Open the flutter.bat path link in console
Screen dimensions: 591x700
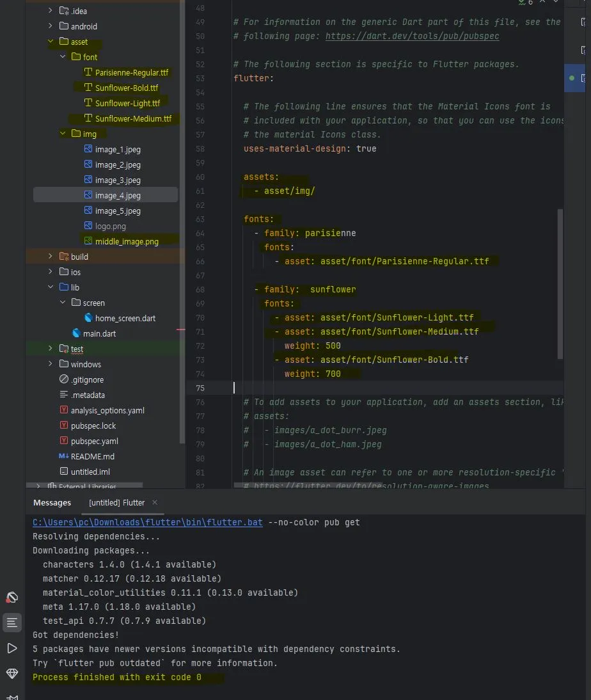tap(146, 522)
